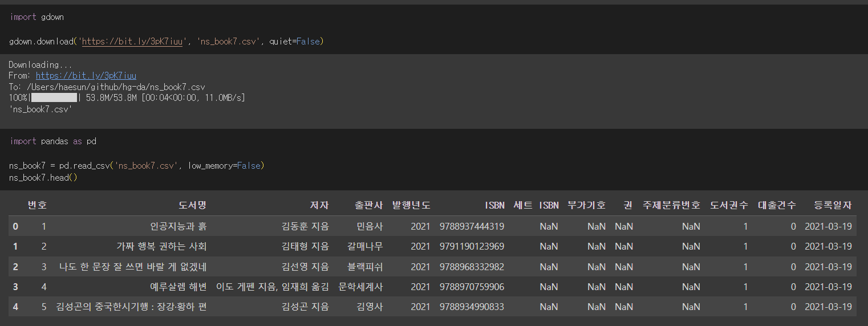Click the bit.ly URL string in gdown.download code

pyautogui.click(x=132, y=42)
